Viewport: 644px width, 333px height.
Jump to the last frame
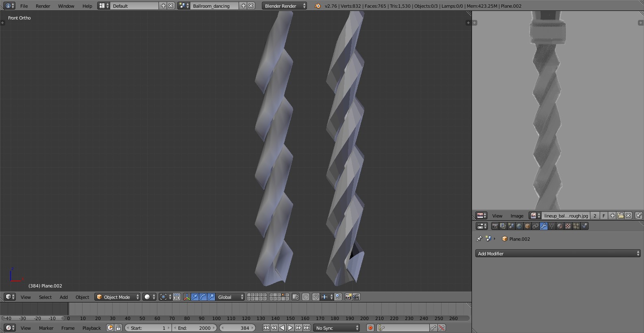click(x=307, y=328)
